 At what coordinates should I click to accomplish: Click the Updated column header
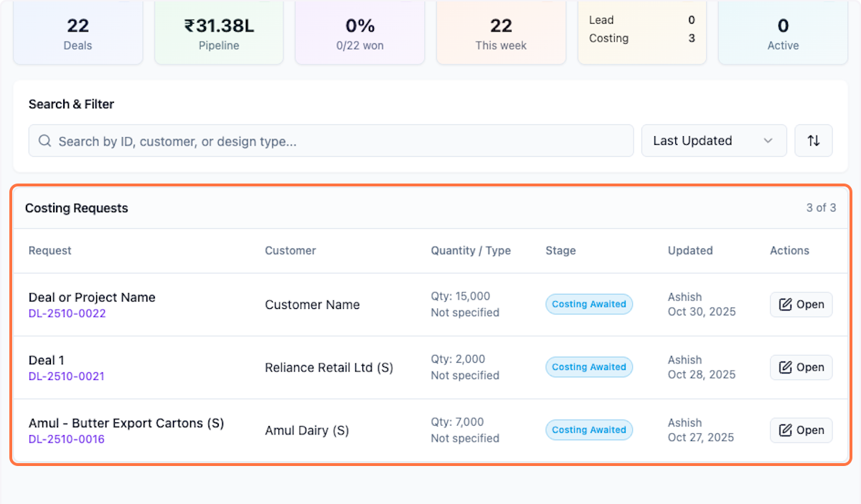pos(690,250)
